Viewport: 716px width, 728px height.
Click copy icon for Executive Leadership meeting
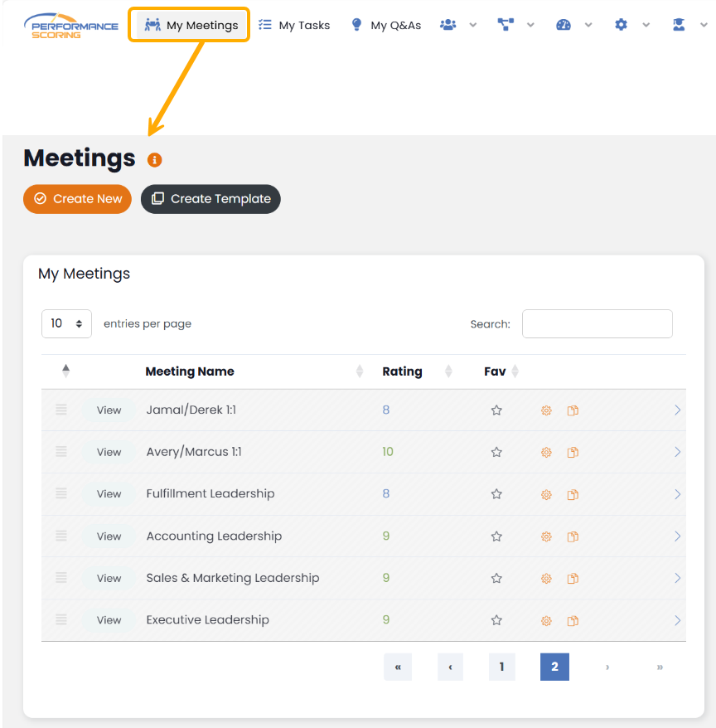(x=573, y=621)
